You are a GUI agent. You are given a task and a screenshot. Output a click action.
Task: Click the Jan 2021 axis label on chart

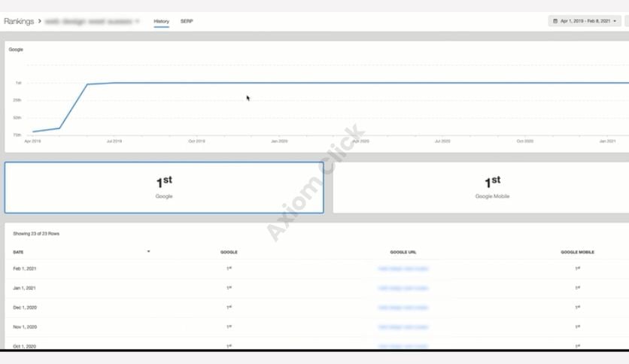click(607, 141)
